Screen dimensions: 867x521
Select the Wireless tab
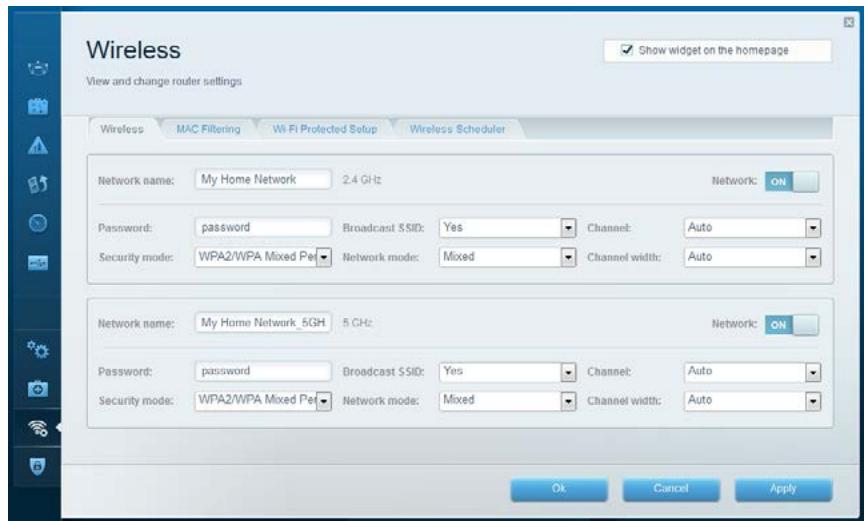[x=122, y=129]
